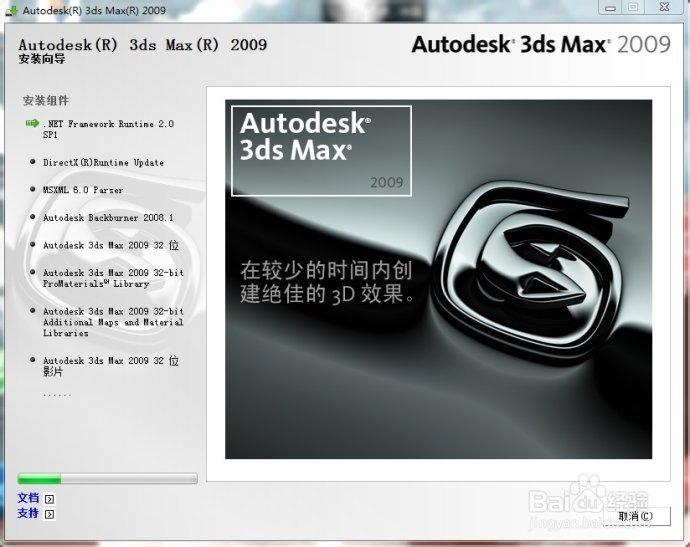Close the installer window
The image size is (690, 547).
[664, 7]
